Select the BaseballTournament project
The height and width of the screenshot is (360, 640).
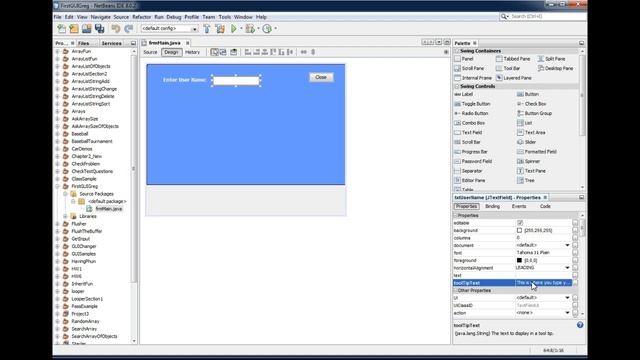92,141
